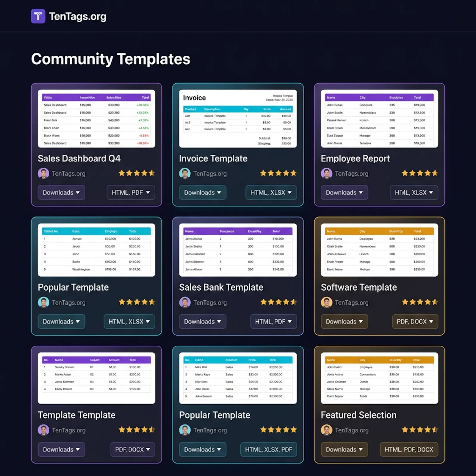
Task: Open Featured Selection preview thumbnail
Action: tap(379, 378)
